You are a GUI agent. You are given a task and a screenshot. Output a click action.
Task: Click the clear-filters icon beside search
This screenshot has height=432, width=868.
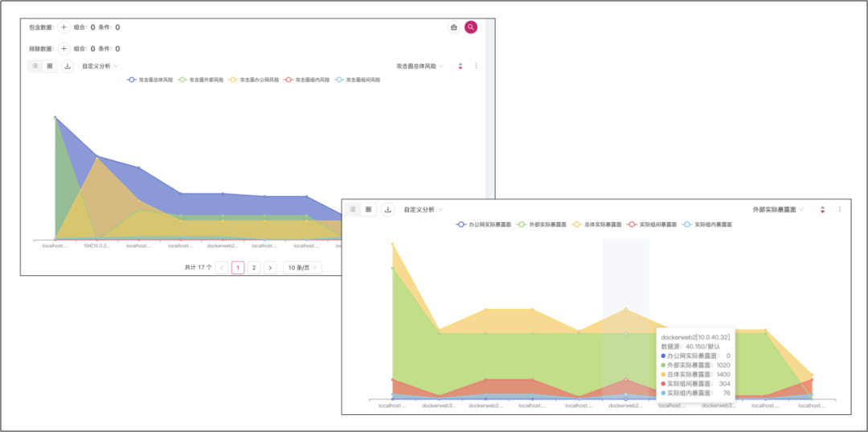tap(454, 27)
